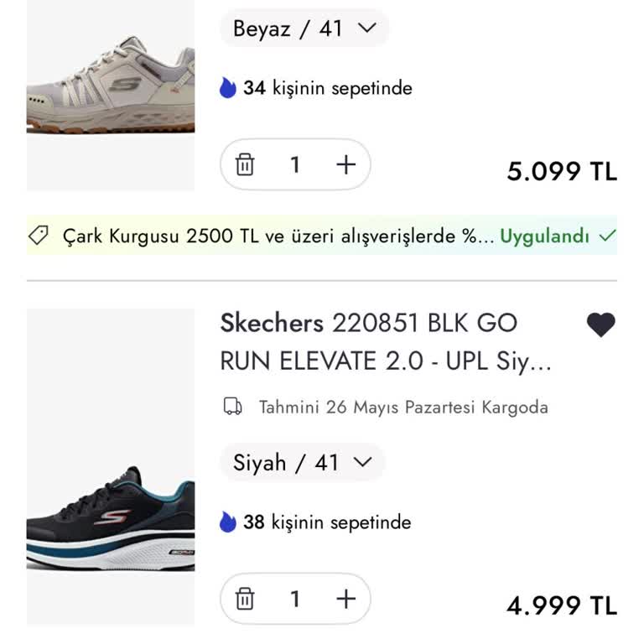Remove the black GO RUN ELEVATE shoe
The image size is (644, 644).
click(245, 599)
